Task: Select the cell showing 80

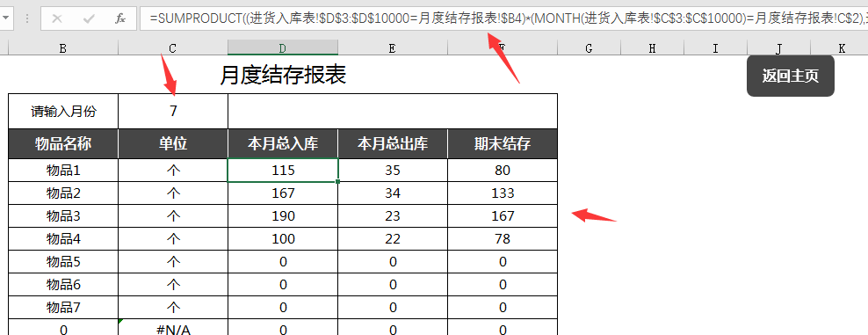Action: coord(503,170)
